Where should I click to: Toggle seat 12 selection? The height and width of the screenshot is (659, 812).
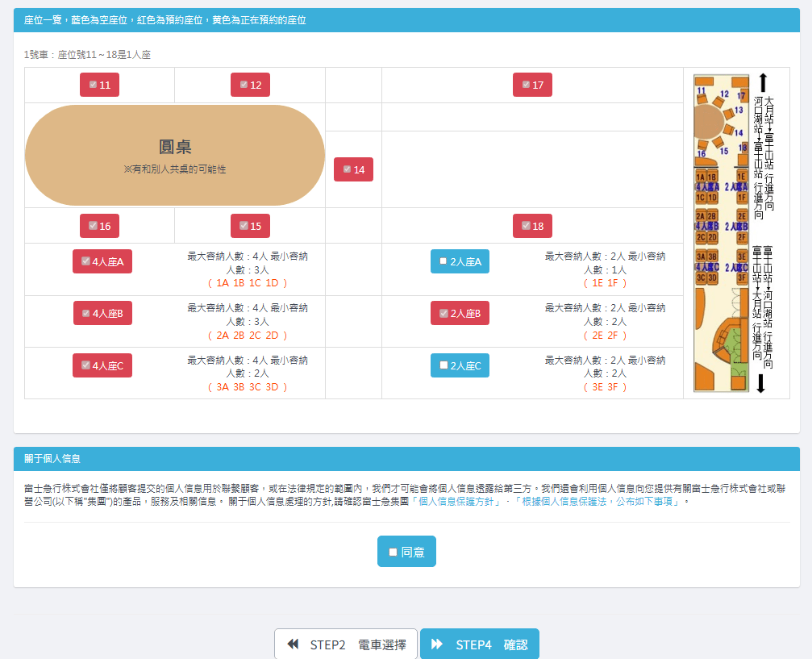click(250, 85)
